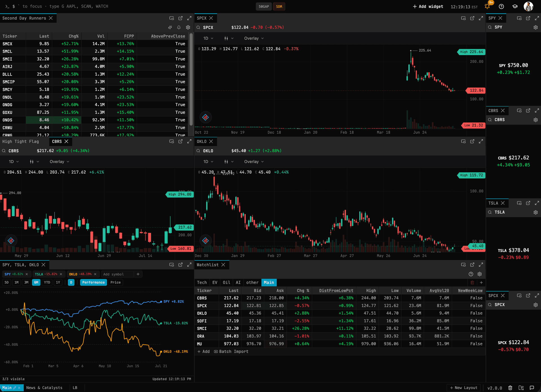Open the user profile avatar
Screen dimensions: 541x392
coord(528,6)
